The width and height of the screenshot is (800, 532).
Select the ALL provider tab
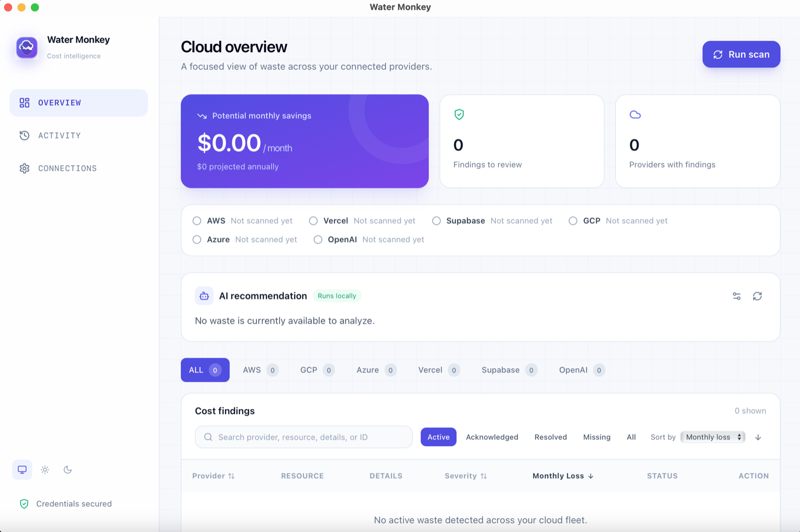click(x=205, y=370)
